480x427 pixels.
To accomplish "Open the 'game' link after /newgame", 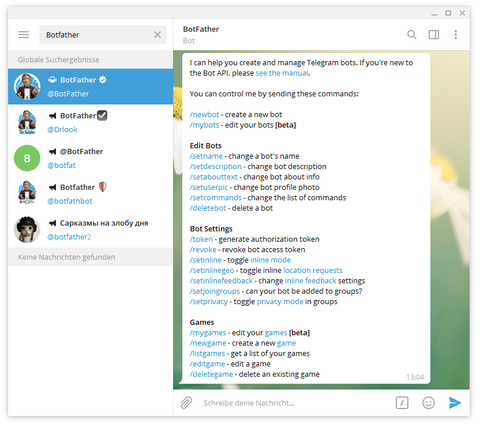I will (286, 343).
